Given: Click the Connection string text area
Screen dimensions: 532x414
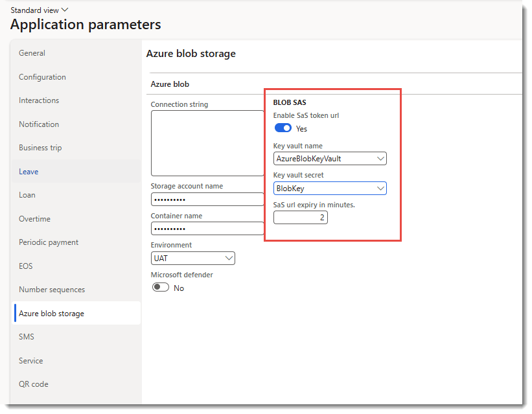Looking at the screenshot, I should 207,143.
